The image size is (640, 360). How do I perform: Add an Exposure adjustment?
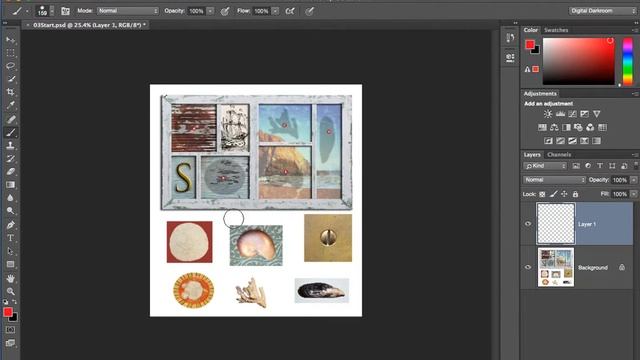584,114
